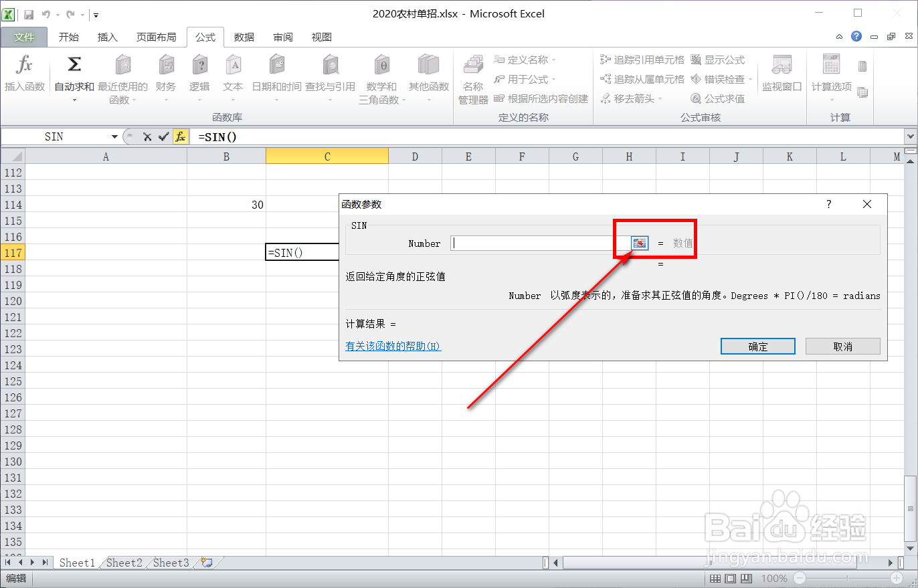Switch to the Review (审阅) tab
918x588 pixels.
pos(283,37)
